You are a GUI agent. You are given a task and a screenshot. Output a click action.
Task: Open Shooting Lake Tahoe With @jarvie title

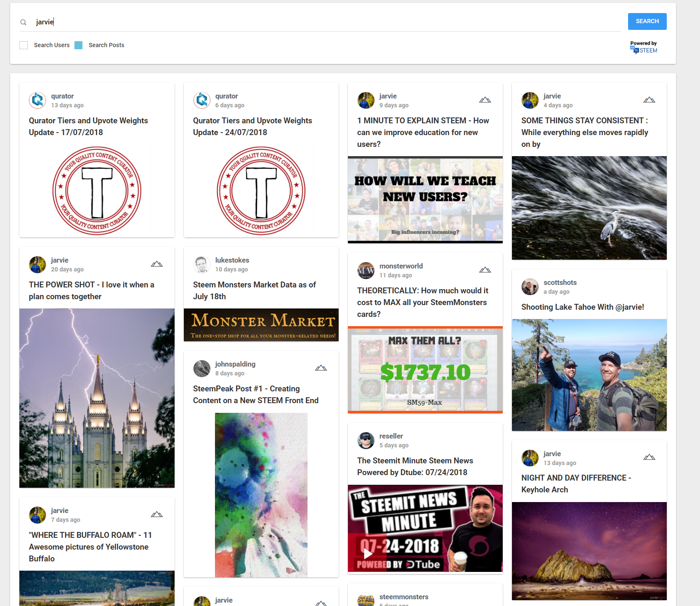point(583,307)
